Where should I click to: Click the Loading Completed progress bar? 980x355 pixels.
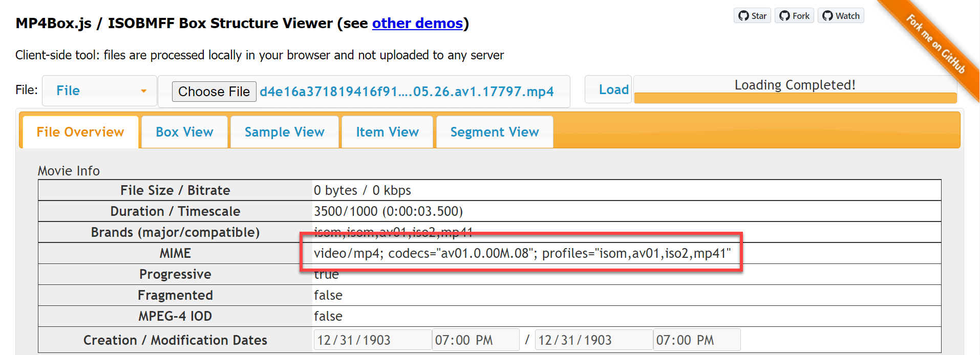tap(795, 90)
